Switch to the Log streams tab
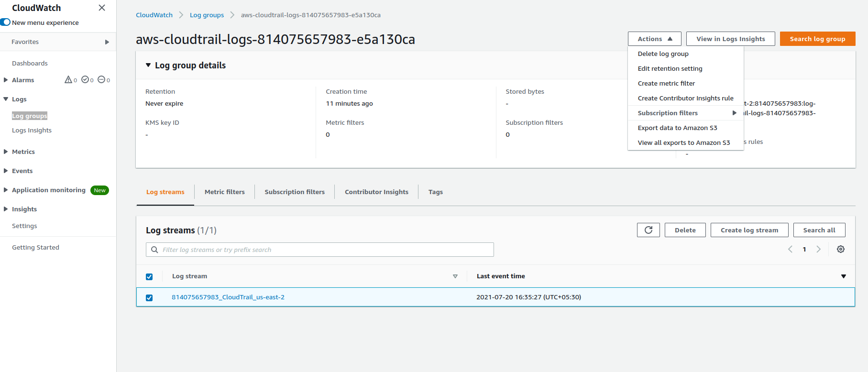The image size is (868, 372). pos(165,192)
